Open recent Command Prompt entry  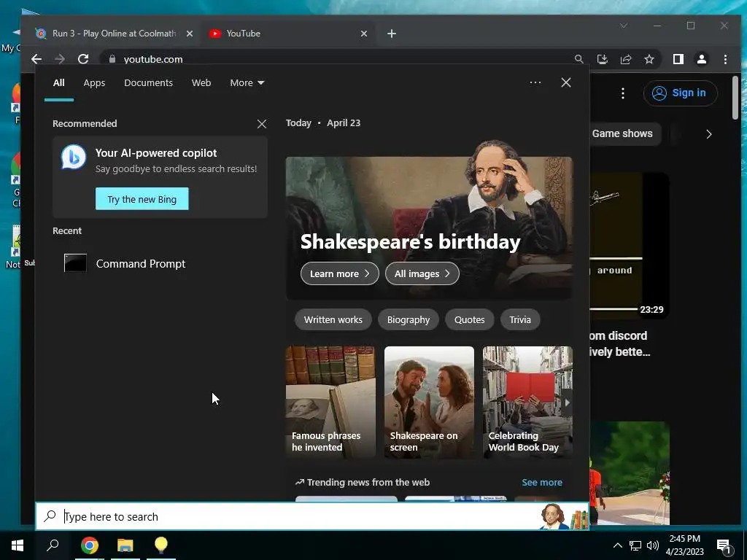(x=160, y=263)
